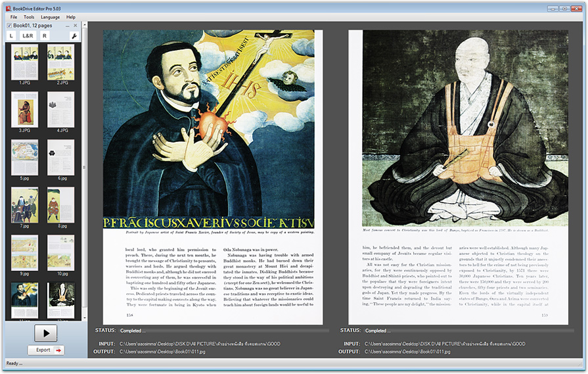Viewport: 588px width, 374px height.
Task: Select the Francis Xavier portrait thumbnail
Action: coord(25,300)
